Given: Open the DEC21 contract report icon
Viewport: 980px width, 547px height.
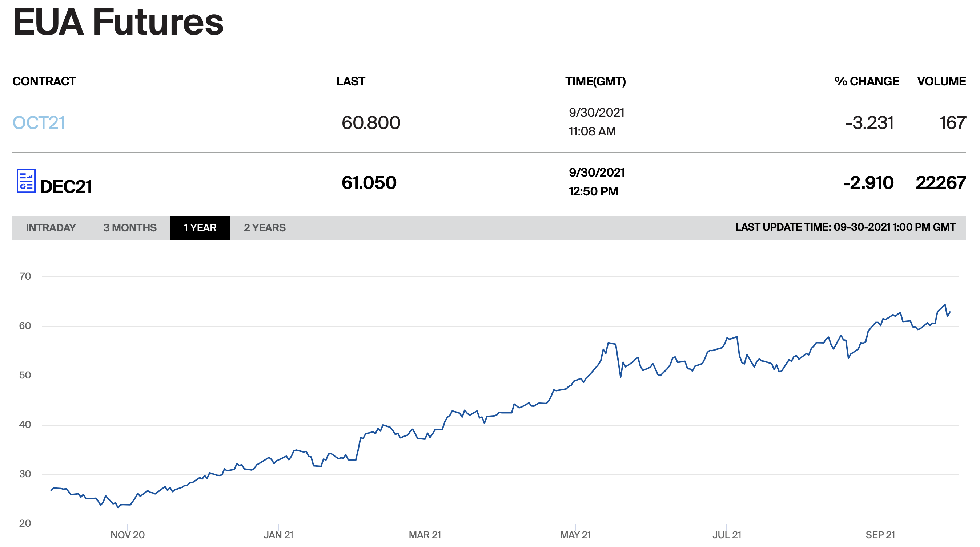Looking at the screenshot, I should (x=26, y=181).
